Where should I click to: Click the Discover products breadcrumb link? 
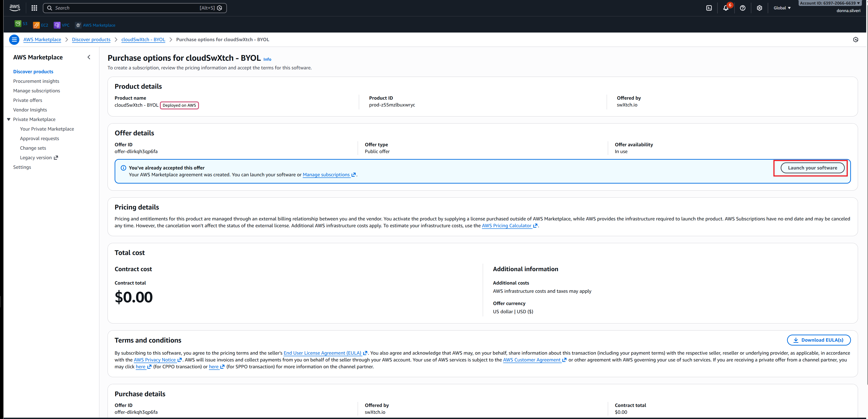pyautogui.click(x=91, y=40)
